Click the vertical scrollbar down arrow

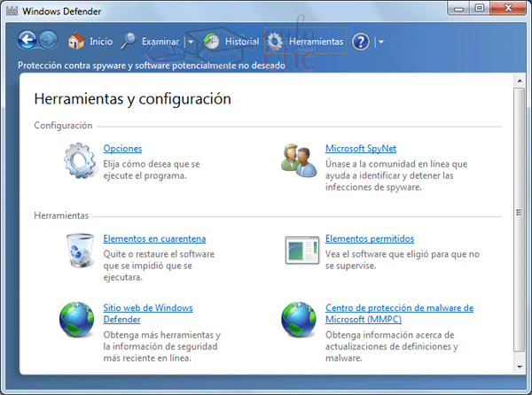click(x=519, y=364)
